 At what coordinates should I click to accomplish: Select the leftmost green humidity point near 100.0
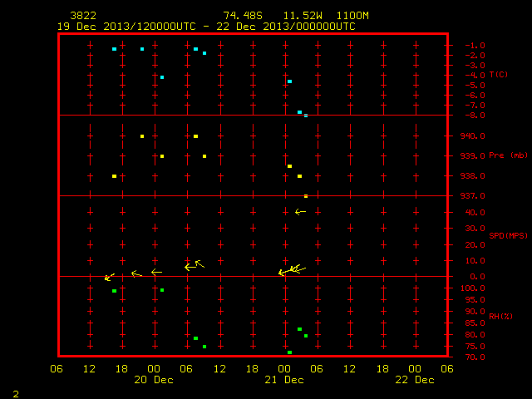(x=115, y=291)
